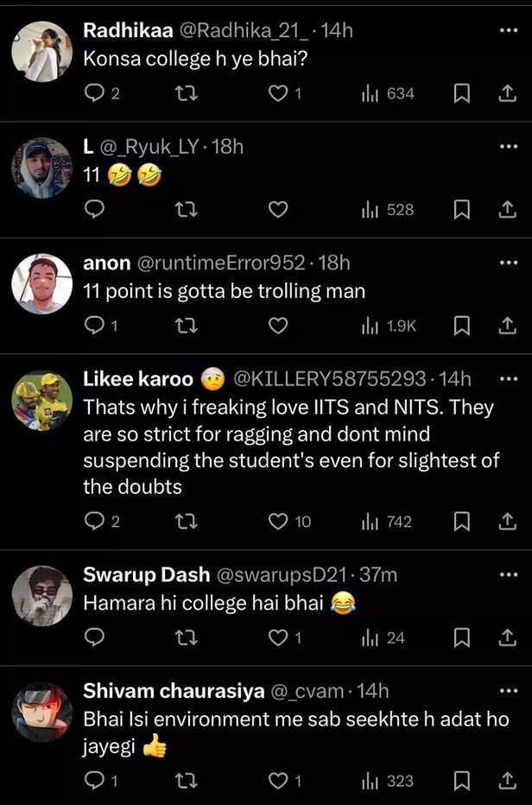The width and height of the screenshot is (532, 805).
Task: Reply to Swarup Dash's tweet
Action: pos(96,637)
